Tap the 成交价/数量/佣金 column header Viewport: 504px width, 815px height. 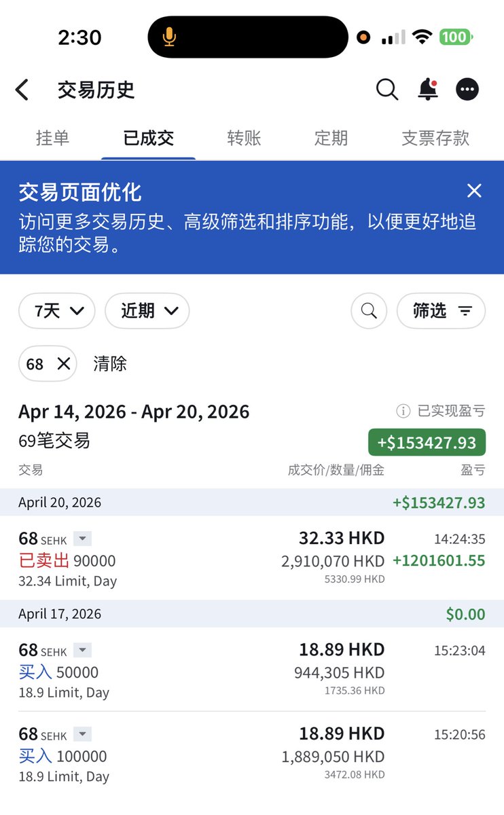(x=336, y=470)
